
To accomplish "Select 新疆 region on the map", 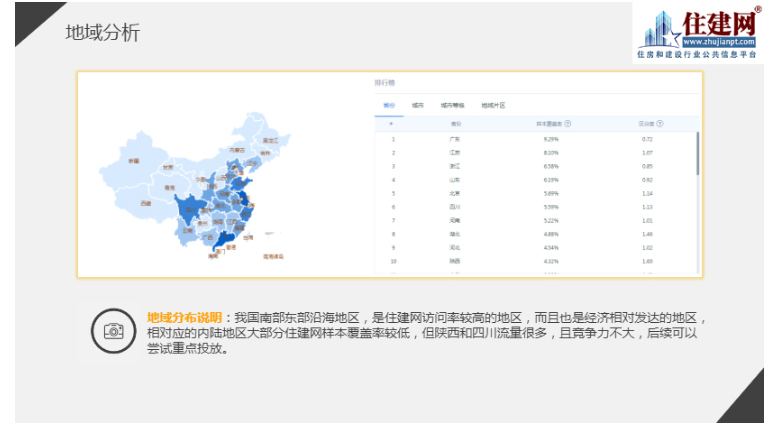I will [x=132, y=163].
